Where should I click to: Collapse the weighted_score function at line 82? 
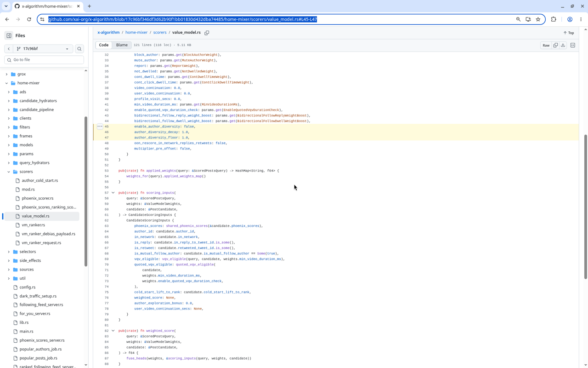coord(113,331)
